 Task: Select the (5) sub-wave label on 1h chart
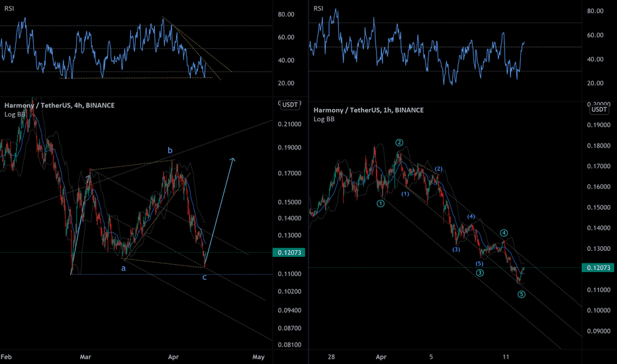pyautogui.click(x=479, y=263)
